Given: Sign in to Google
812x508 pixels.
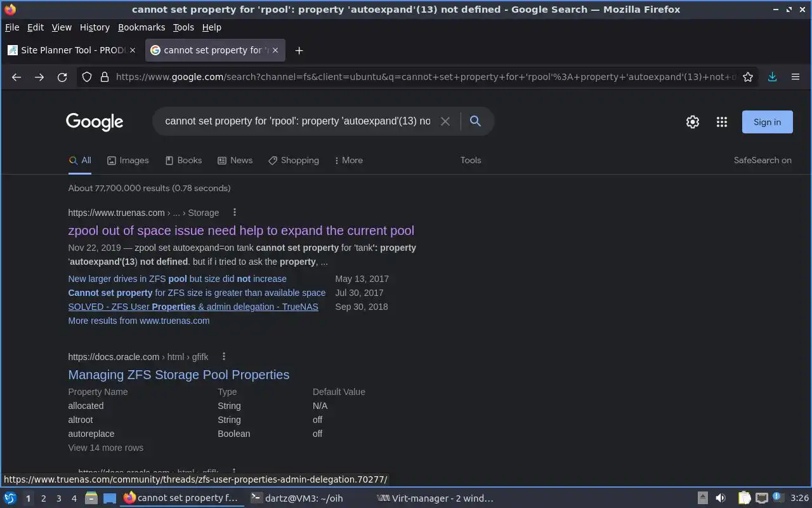Looking at the screenshot, I should (x=767, y=122).
